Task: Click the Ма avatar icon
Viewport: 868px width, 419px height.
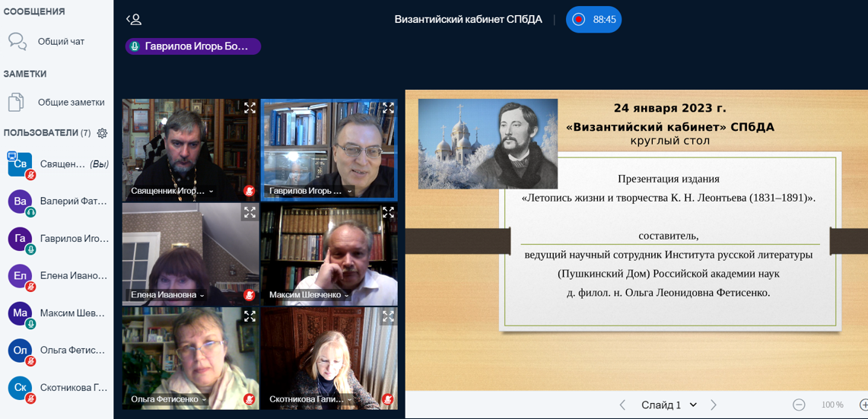Action: [20, 313]
